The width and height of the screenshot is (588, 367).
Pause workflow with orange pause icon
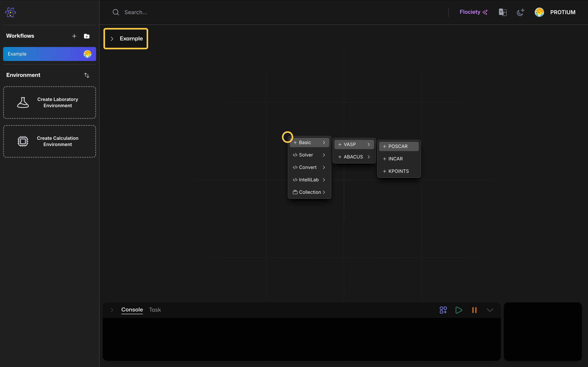click(x=474, y=310)
